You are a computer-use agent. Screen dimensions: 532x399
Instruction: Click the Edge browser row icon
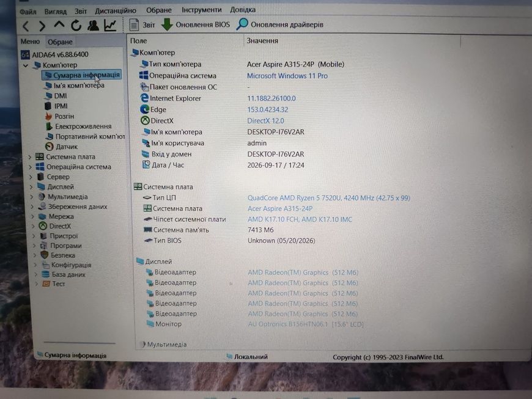pos(145,109)
